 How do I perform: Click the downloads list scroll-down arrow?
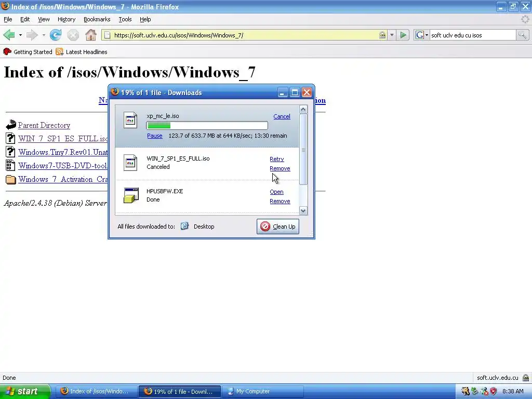[x=303, y=211]
